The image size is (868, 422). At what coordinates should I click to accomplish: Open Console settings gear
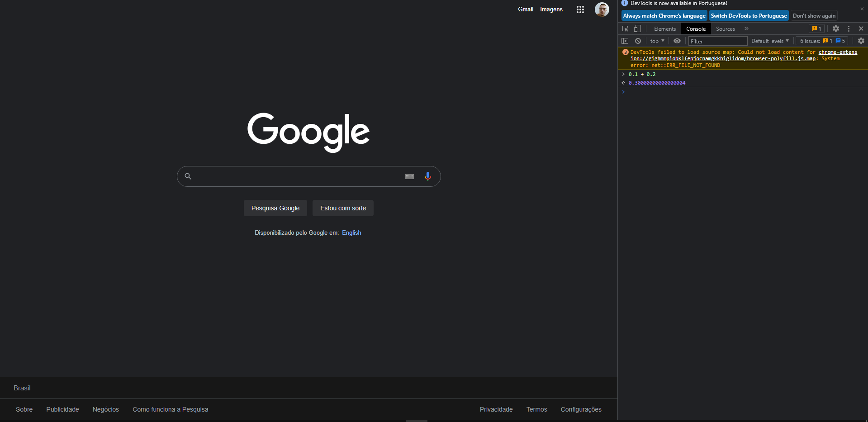coord(861,41)
